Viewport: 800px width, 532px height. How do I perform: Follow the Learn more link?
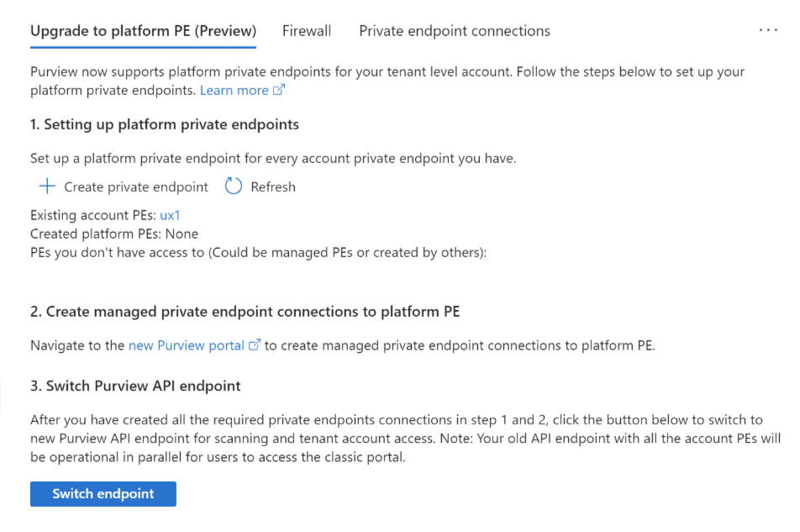click(x=234, y=91)
